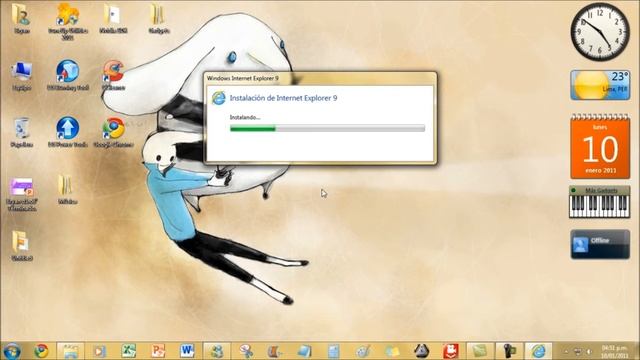Viewport: 640px width, 360px height.
Task: Open Windows Explorer from the taskbar
Action: (x=70, y=351)
